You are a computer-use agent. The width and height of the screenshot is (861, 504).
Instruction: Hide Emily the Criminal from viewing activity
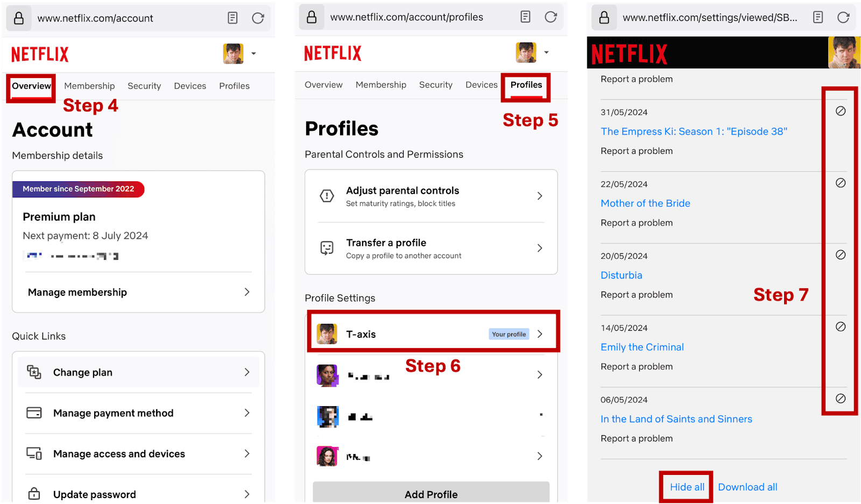pyautogui.click(x=839, y=326)
